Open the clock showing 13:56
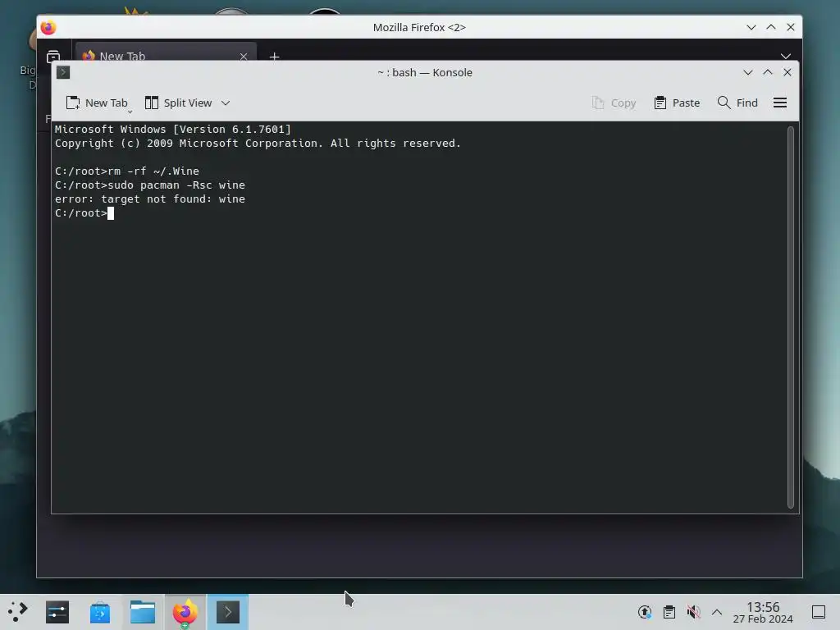The width and height of the screenshot is (840, 630). click(763, 612)
